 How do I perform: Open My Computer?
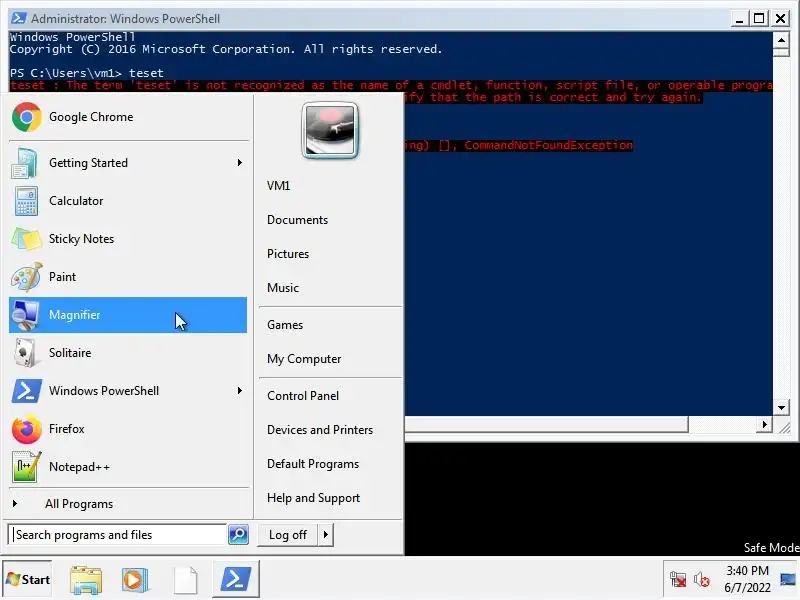pos(304,359)
